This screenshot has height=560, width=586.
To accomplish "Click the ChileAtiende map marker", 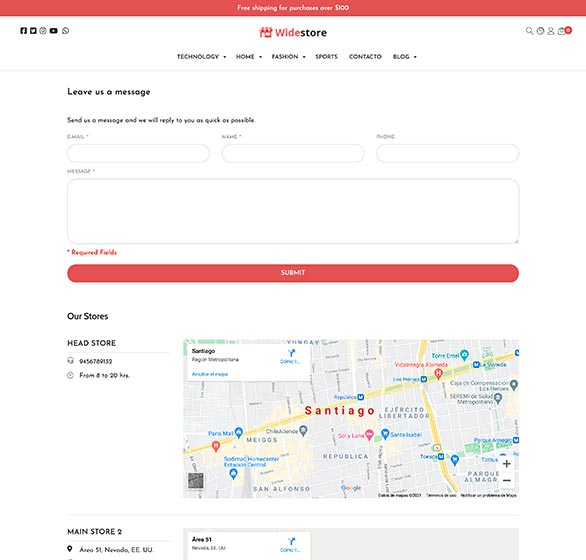I will pos(303,431).
